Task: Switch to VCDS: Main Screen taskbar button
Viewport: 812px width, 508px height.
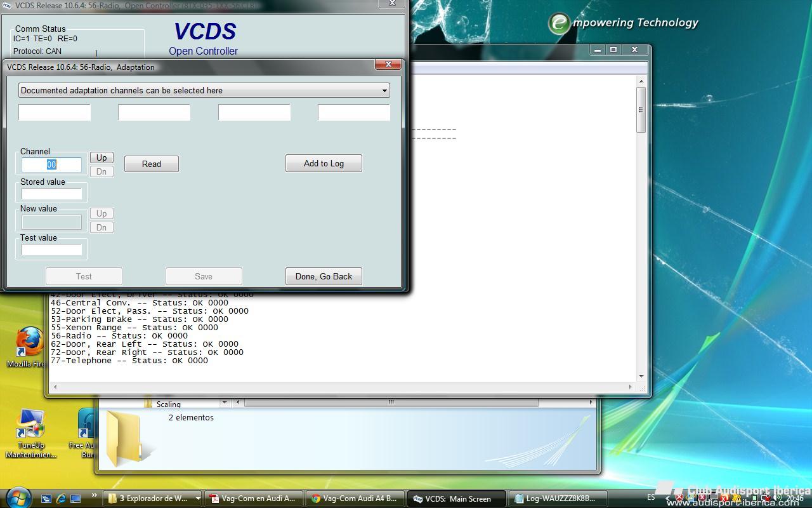Action: (457, 498)
